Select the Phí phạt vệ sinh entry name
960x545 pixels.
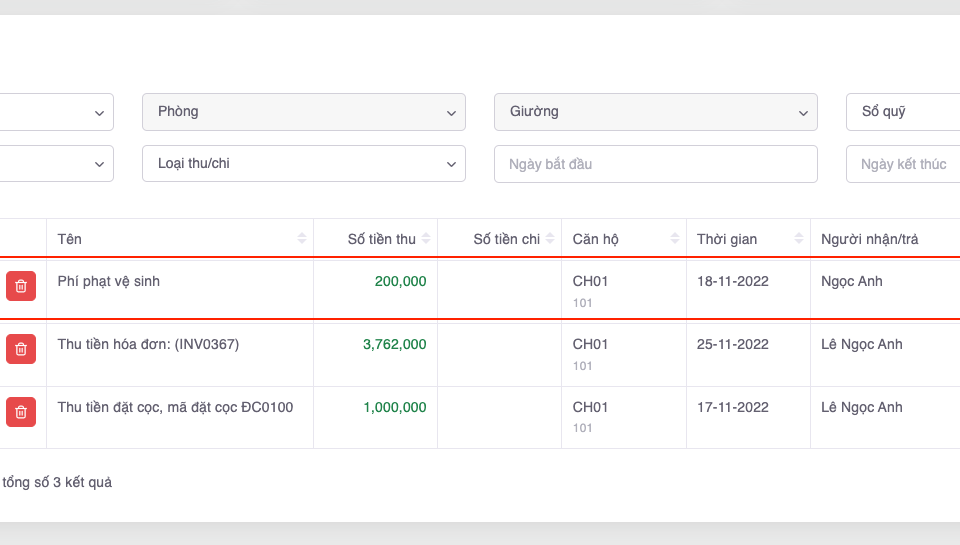point(109,282)
